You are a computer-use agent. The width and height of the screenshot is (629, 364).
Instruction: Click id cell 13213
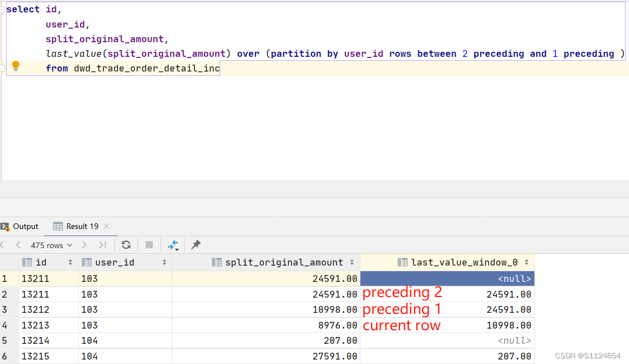[48, 325]
